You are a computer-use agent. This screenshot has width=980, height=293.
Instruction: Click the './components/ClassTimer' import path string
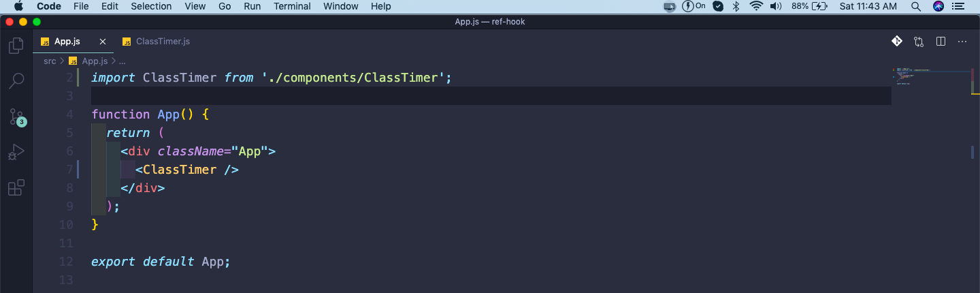click(354, 78)
